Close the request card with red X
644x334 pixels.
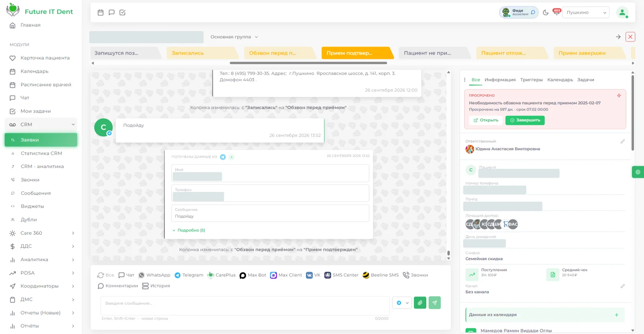pos(630,37)
